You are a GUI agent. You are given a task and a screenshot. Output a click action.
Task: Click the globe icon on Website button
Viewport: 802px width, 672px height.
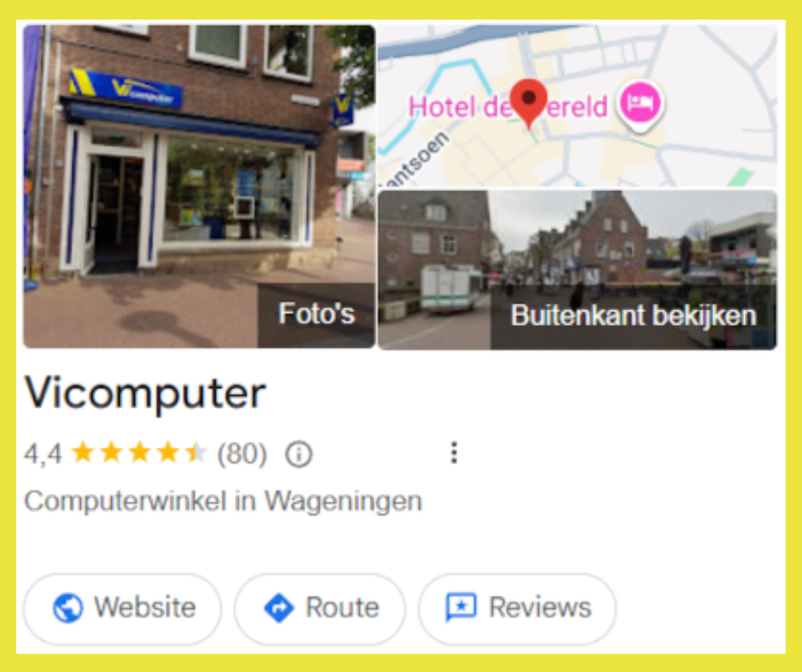(x=68, y=608)
